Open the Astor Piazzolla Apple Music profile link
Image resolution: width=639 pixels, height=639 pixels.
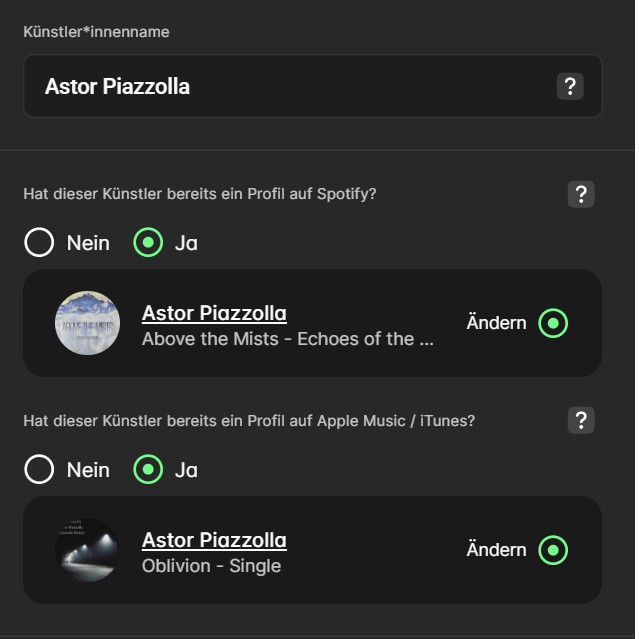click(214, 540)
